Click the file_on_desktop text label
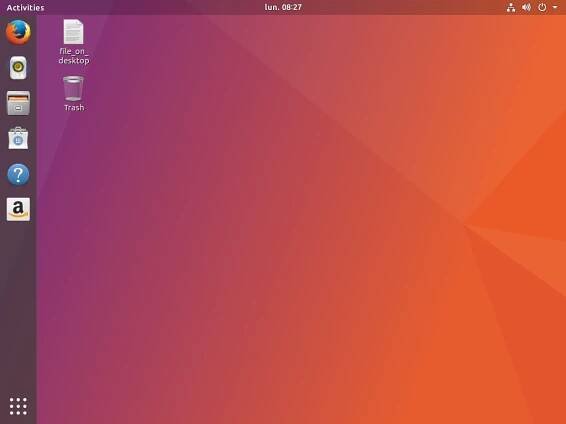This screenshot has width=566, height=424. (x=74, y=56)
